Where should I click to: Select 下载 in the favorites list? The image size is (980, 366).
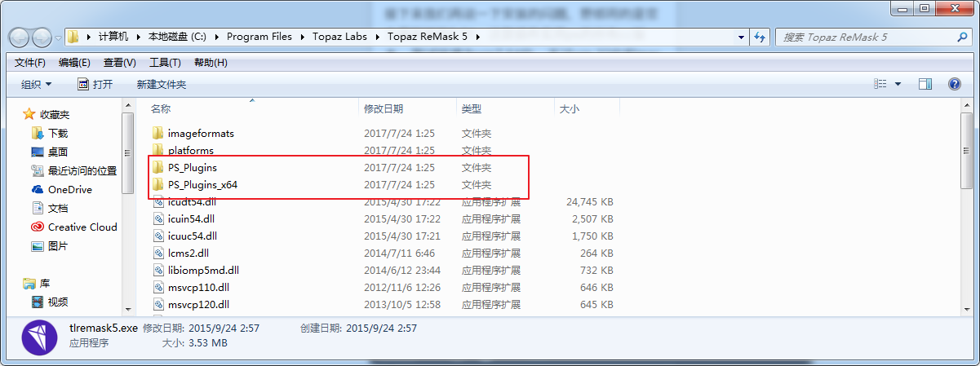point(58,133)
